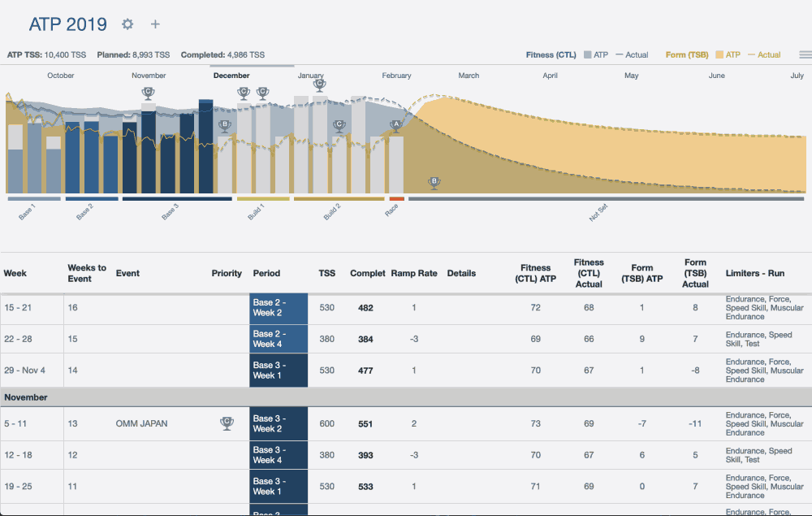812x516 pixels.
Task: Click the November month divider row
Action: coord(406,397)
